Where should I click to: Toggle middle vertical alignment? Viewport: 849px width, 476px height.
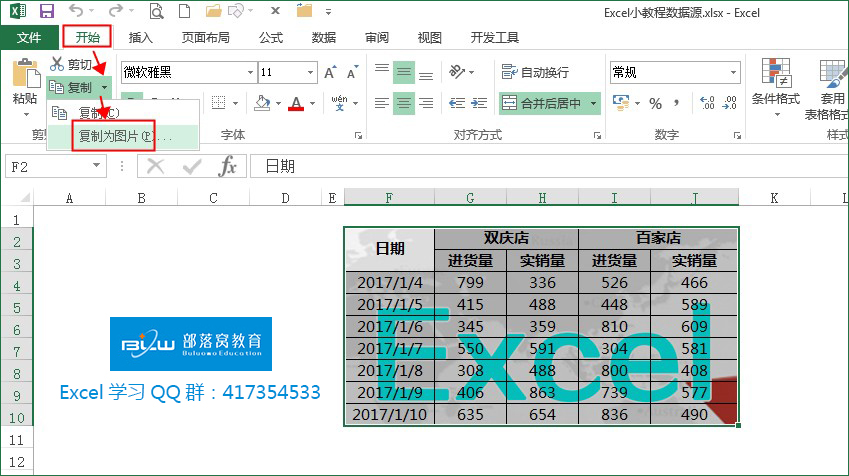pyautogui.click(x=403, y=72)
